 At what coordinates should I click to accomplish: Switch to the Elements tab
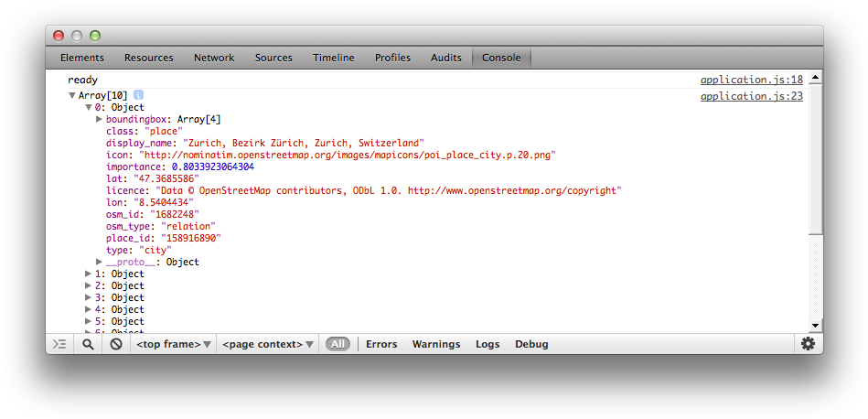[x=82, y=58]
